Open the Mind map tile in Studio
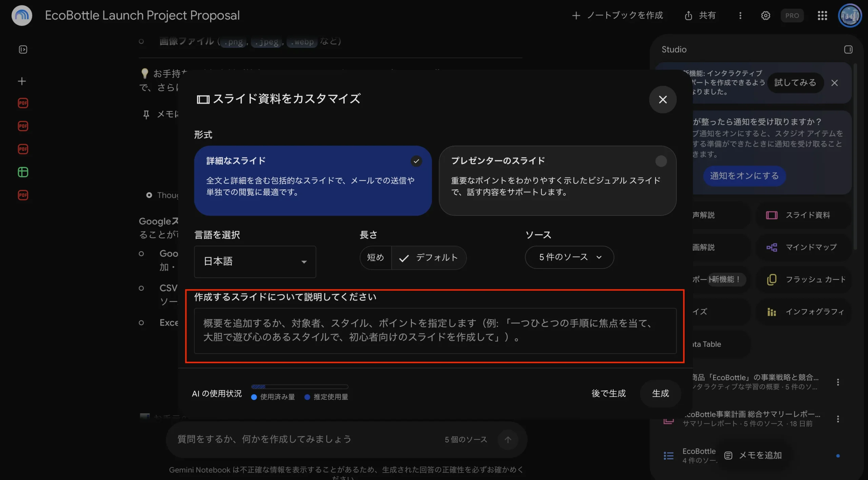 click(x=803, y=247)
